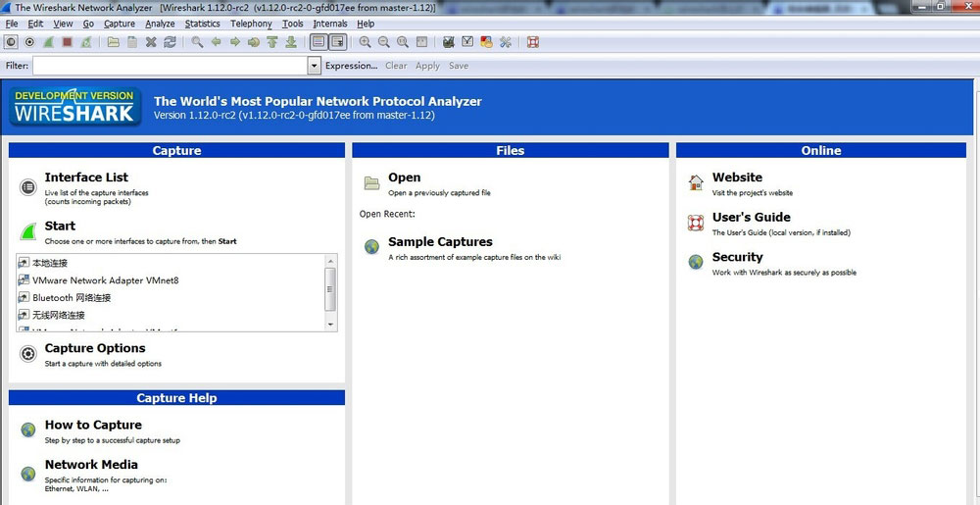Reset zoom to normal size
This screenshot has width=980, height=505.
pyautogui.click(x=403, y=42)
